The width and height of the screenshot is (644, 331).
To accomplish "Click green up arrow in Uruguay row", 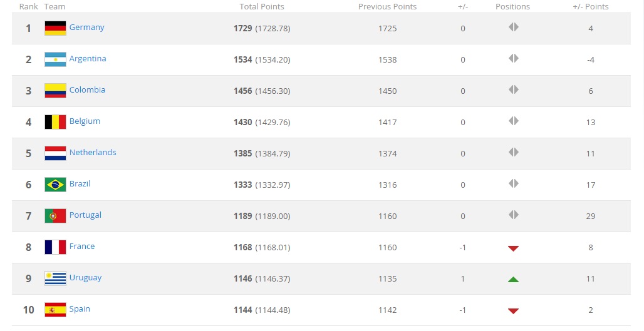I will (x=513, y=279).
